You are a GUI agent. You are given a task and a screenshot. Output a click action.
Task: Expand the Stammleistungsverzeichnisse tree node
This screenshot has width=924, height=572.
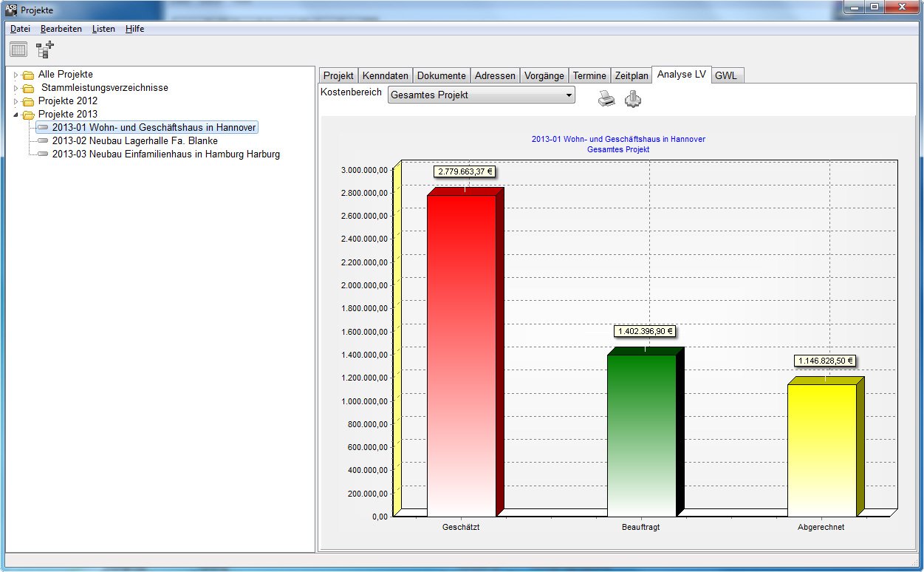tap(16, 88)
